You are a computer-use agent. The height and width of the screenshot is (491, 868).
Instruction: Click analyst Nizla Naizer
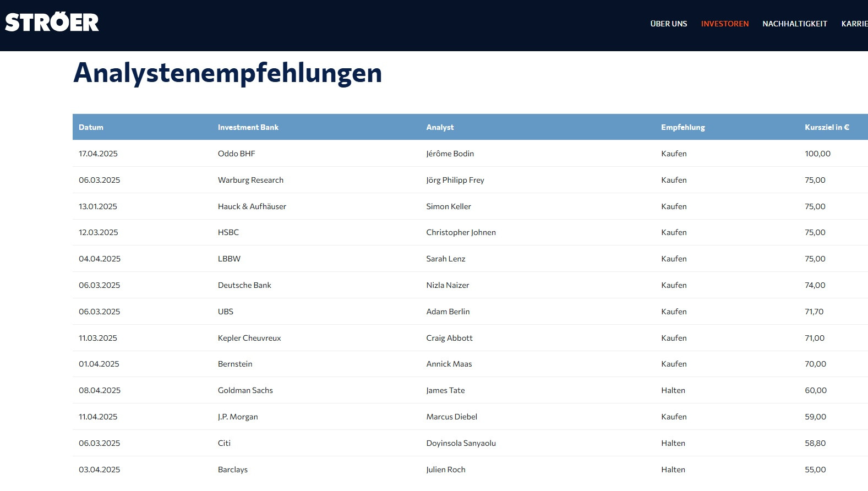[x=447, y=285]
